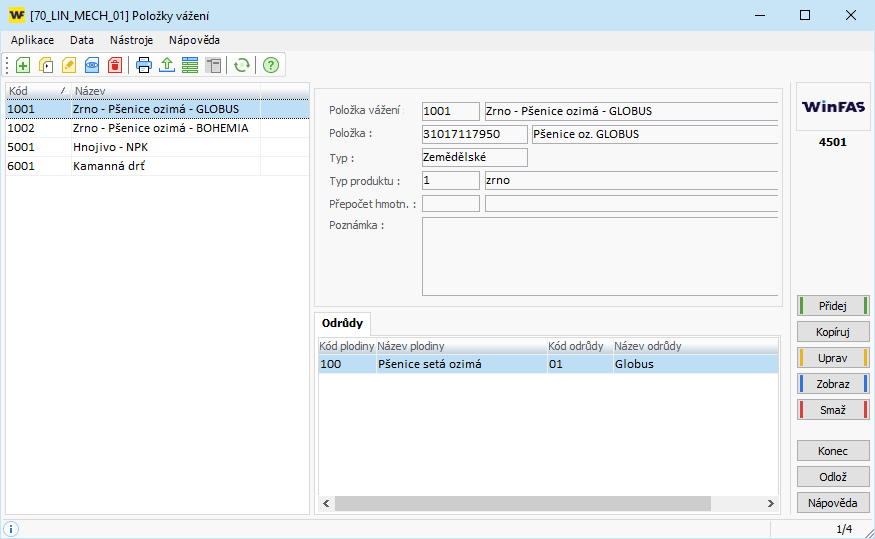Click the WinFAS logo
This screenshot has width=875, height=539.
tap(833, 107)
